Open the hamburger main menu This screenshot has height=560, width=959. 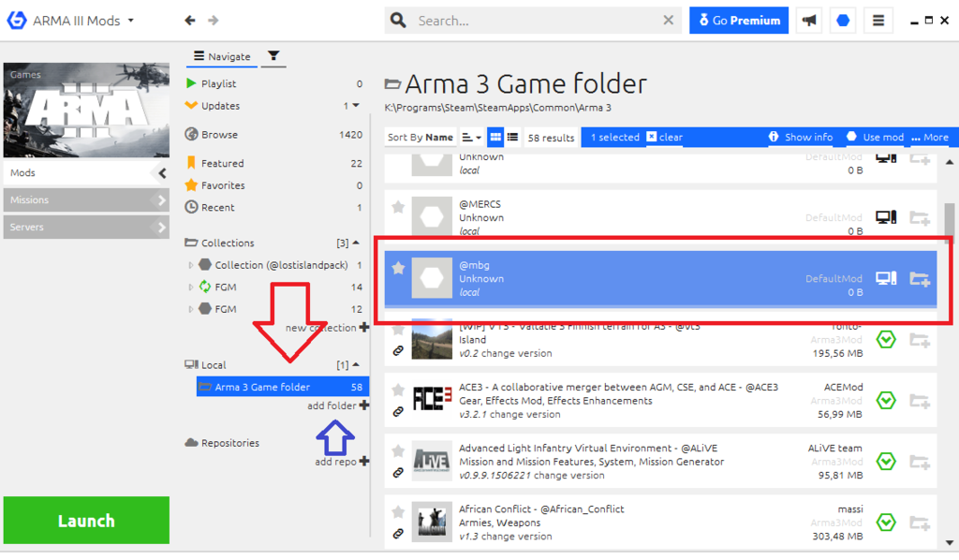[878, 21]
